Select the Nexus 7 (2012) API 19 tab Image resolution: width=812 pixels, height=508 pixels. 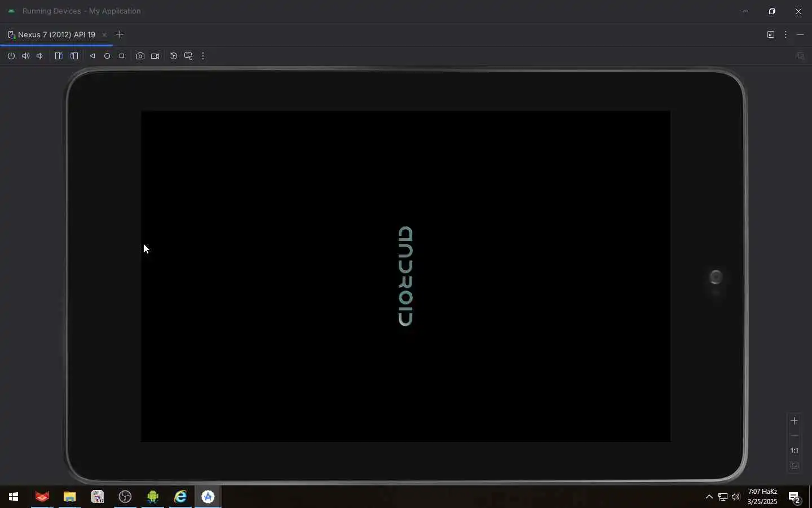coord(56,34)
